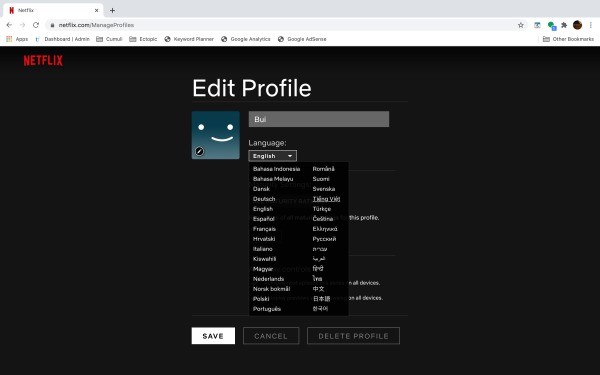Open Chrome profile avatar menu
This screenshot has height=375, width=600.
577,25
